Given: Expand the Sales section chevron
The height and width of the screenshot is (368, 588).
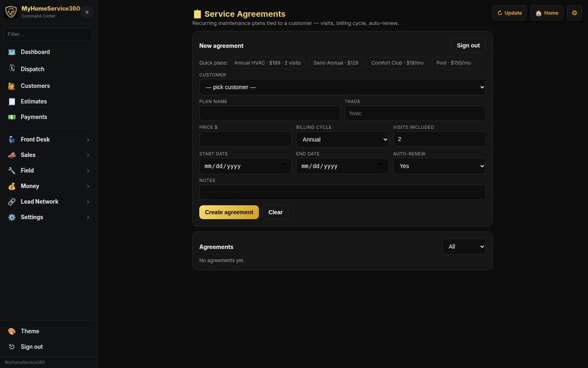Looking at the screenshot, I should pyautogui.click(x=88, y=155).
